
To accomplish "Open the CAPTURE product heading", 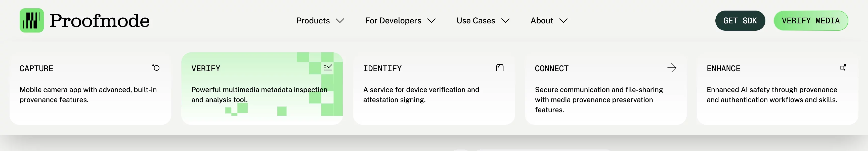I will 36,68.
